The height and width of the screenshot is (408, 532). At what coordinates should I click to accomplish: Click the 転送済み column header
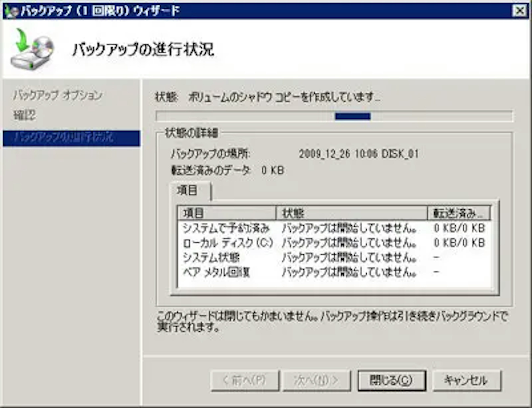pos(458,213)
